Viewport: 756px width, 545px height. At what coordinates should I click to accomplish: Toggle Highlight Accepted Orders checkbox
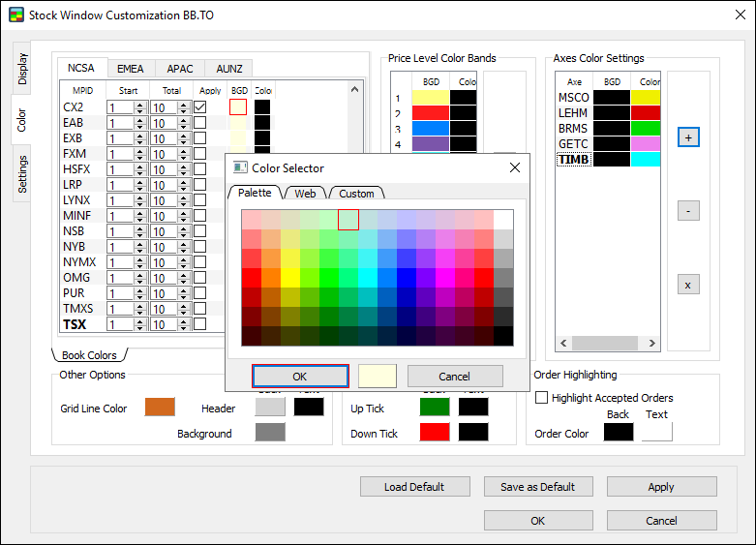[542, 398]
